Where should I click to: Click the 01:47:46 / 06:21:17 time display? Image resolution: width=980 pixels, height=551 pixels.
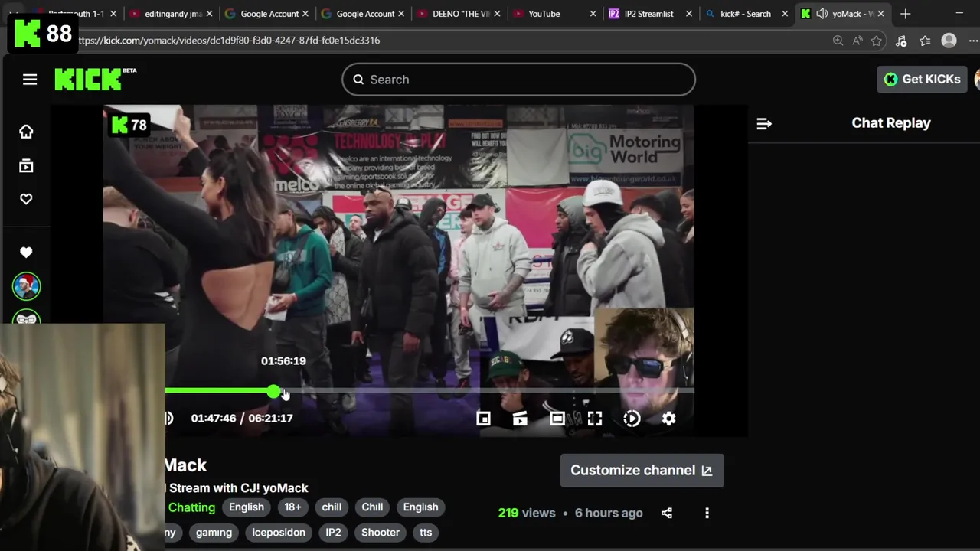tap(242, 418)
